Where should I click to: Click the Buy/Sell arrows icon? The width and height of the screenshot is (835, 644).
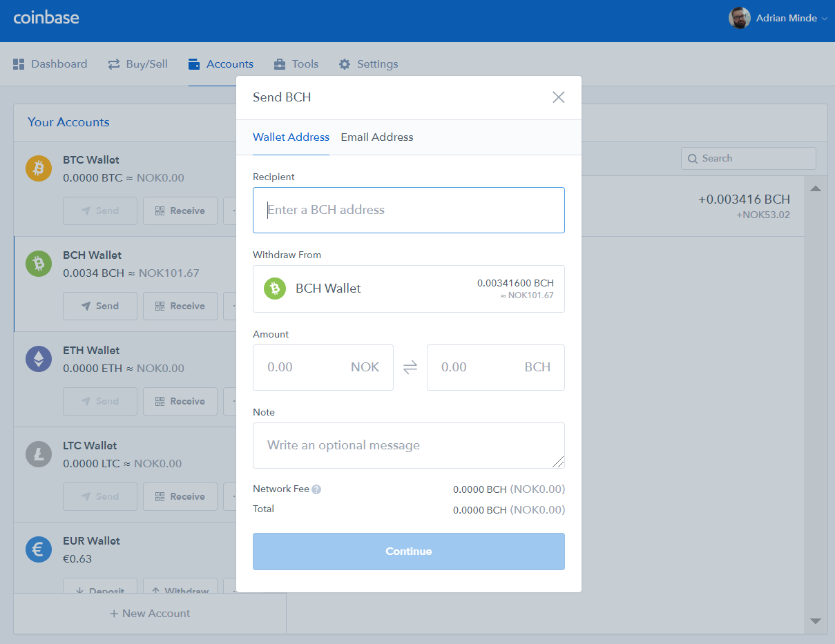[x=114, y=64]
